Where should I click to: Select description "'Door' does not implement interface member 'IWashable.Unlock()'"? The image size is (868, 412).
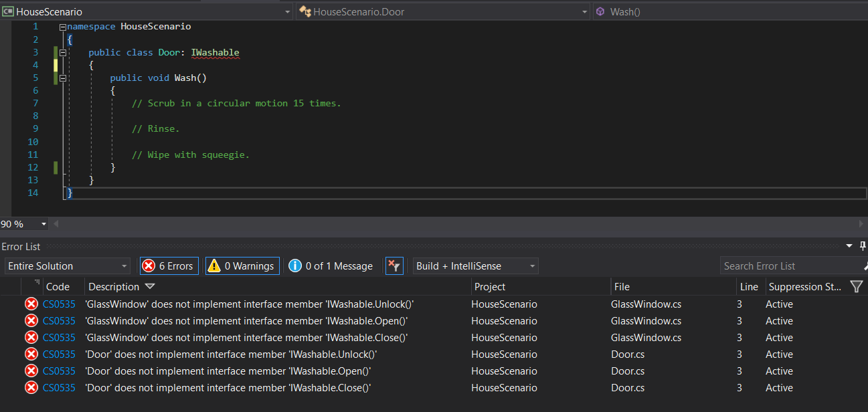(231, 354)
